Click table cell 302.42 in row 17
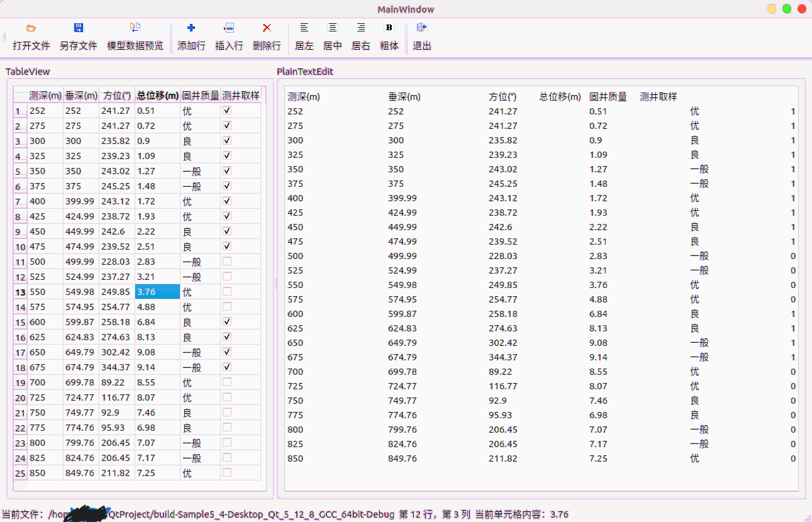Screen dimensions: 812x522 [x=117, y=352]
